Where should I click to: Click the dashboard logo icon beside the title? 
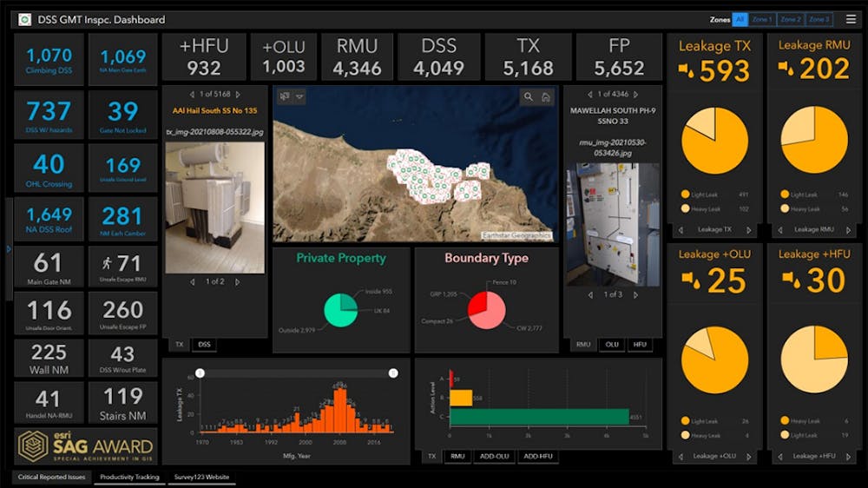[x=25, y=20]
